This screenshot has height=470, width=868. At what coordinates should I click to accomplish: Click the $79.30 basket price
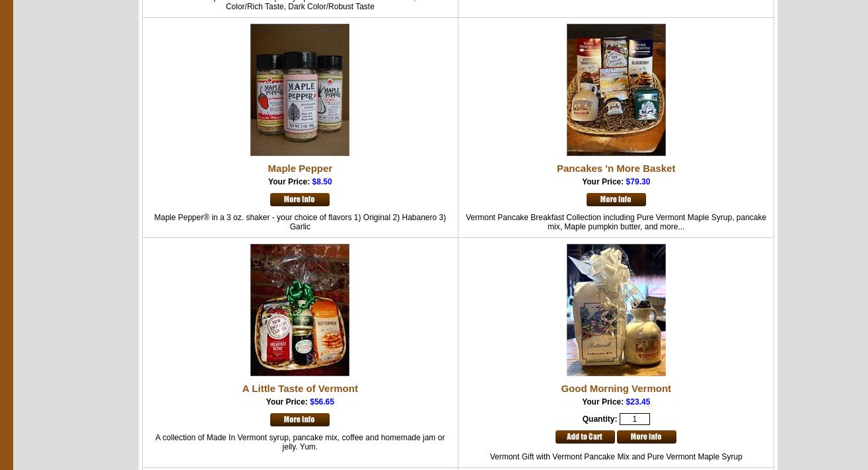[637, 182]
